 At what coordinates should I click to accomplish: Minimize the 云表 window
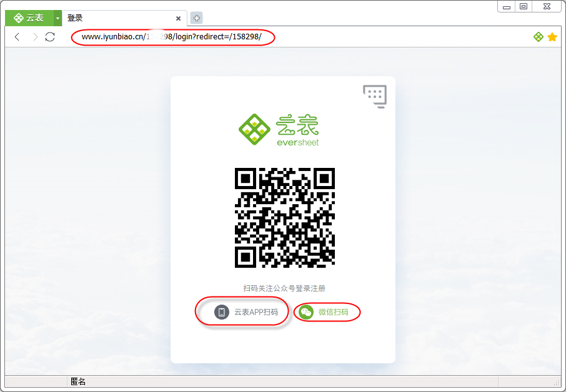coord(507,7)
